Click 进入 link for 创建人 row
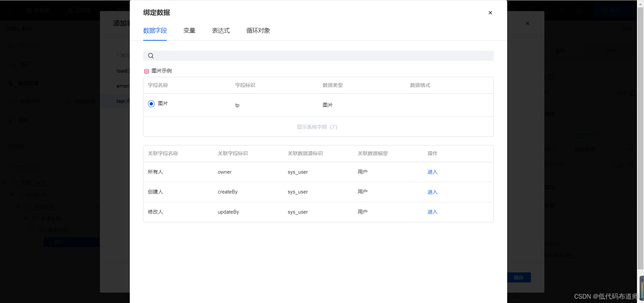 [x=432, y=192]
